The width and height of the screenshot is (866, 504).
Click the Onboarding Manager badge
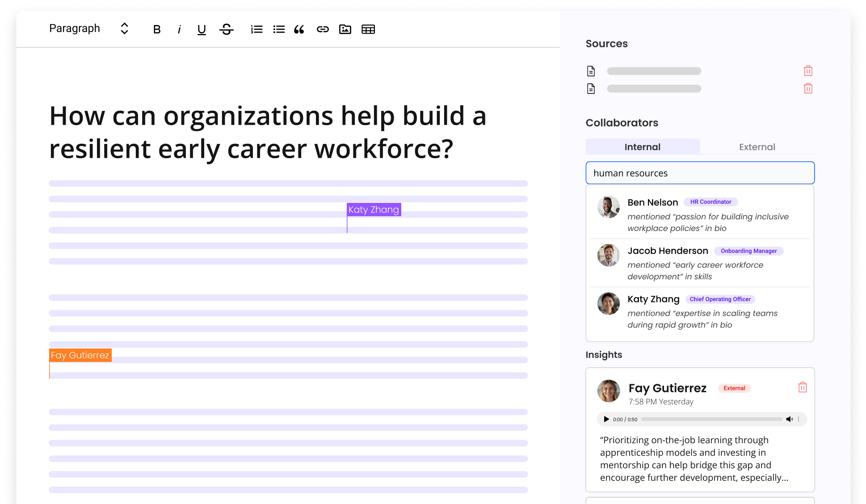click(748, 251)
